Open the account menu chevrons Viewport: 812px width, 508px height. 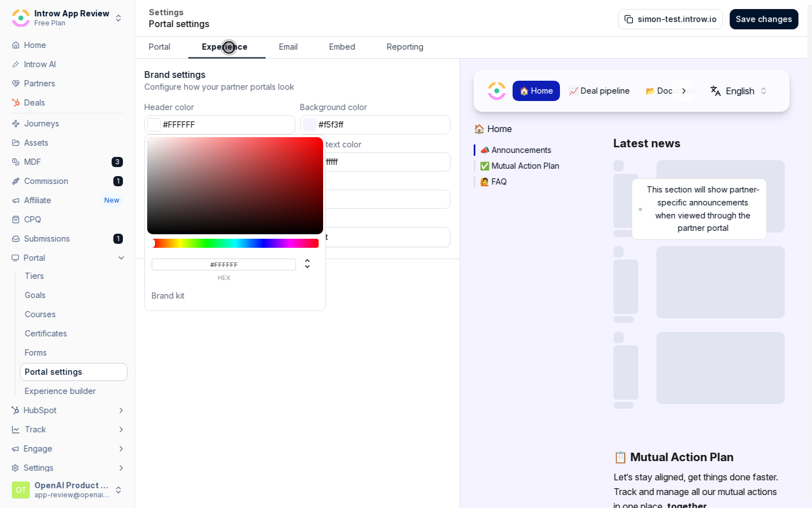[x=118, y=490]
